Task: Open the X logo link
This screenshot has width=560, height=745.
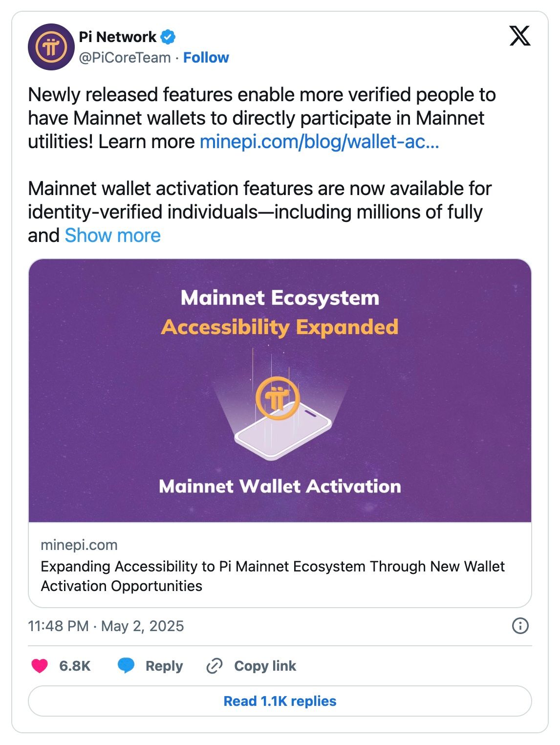Action: (x=519, y=36)
